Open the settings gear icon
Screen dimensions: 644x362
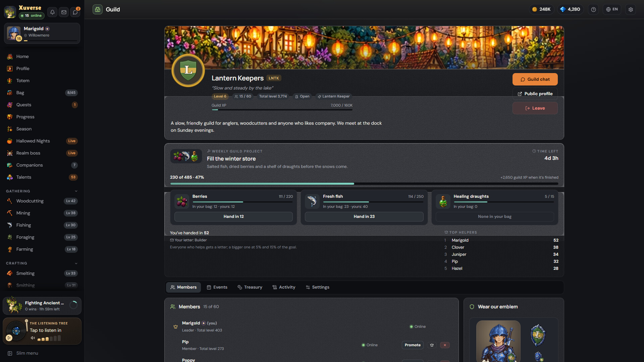pyautogui.click(x=631, y=9)
